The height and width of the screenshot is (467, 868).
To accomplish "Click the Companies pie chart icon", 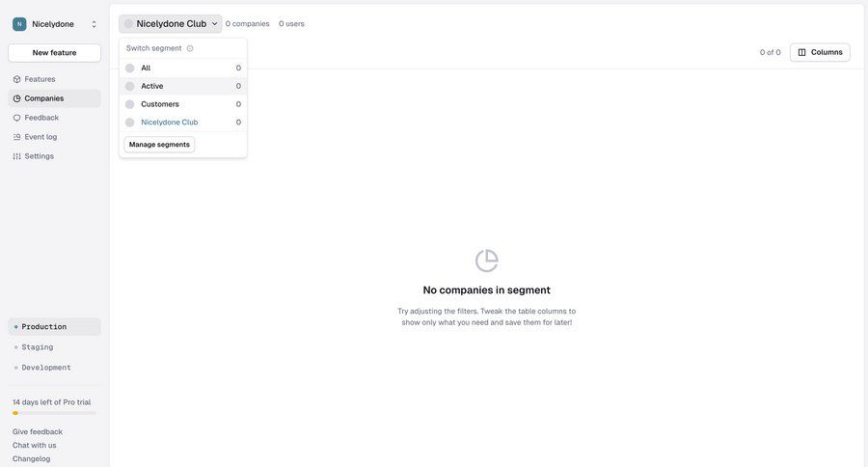I will 16,98.
